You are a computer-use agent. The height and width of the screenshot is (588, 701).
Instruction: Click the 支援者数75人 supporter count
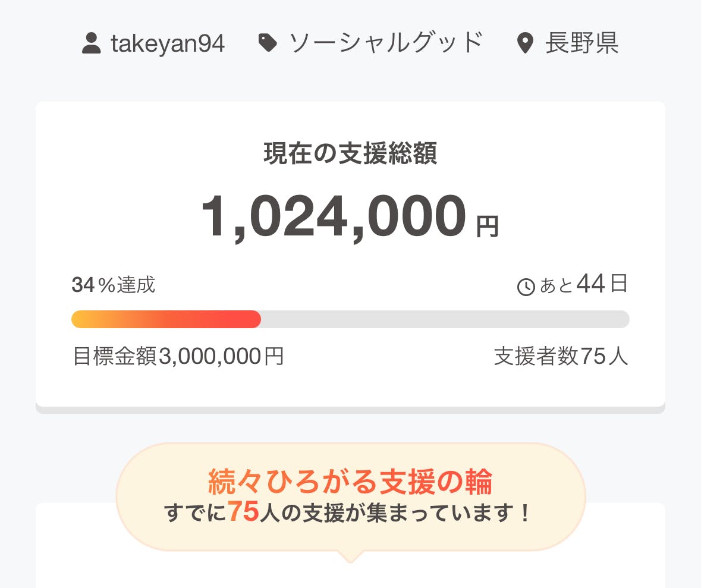561,357
